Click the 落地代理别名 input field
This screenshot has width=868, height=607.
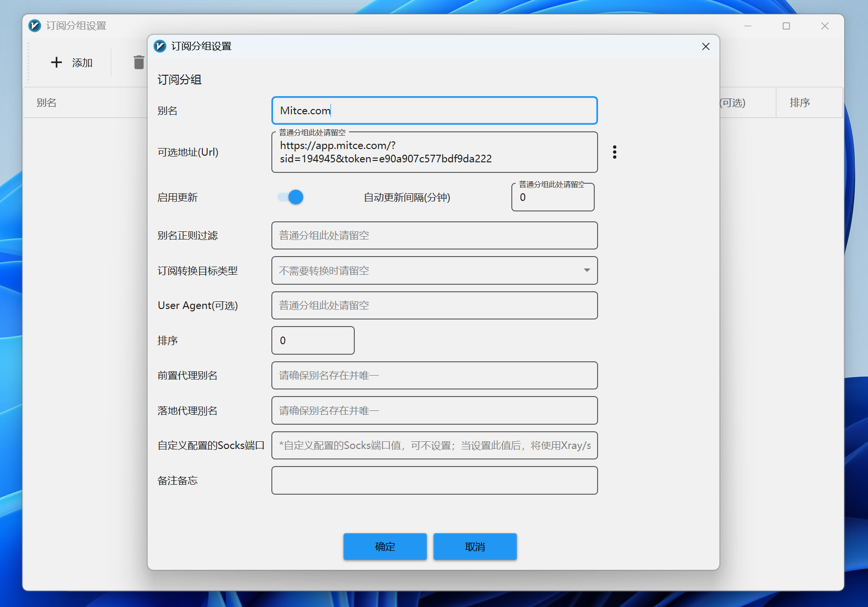[434, 410]
